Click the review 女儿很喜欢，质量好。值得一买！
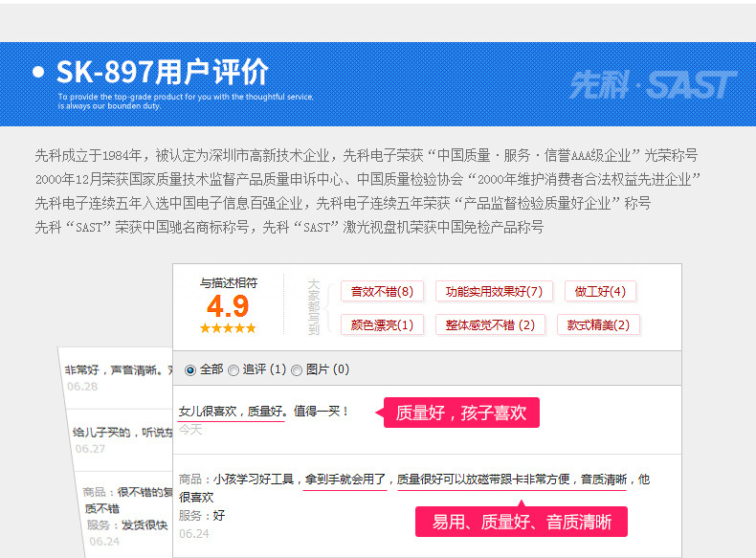 pyautogui.click(x=263, y=412)
